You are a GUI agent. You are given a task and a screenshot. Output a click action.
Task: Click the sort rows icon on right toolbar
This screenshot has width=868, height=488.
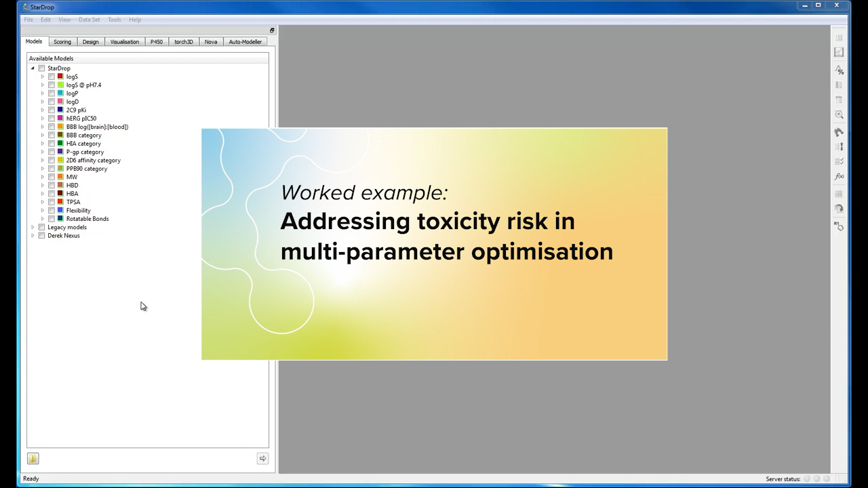839,146
